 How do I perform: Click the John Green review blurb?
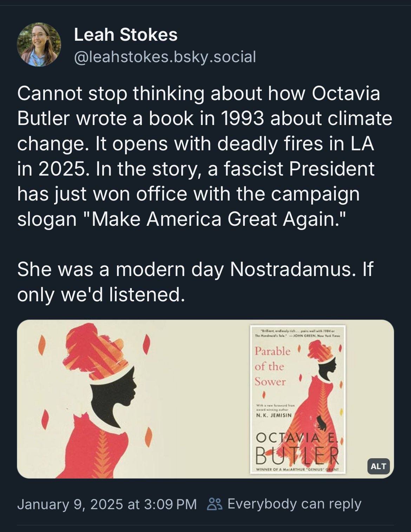coord(298,334)
